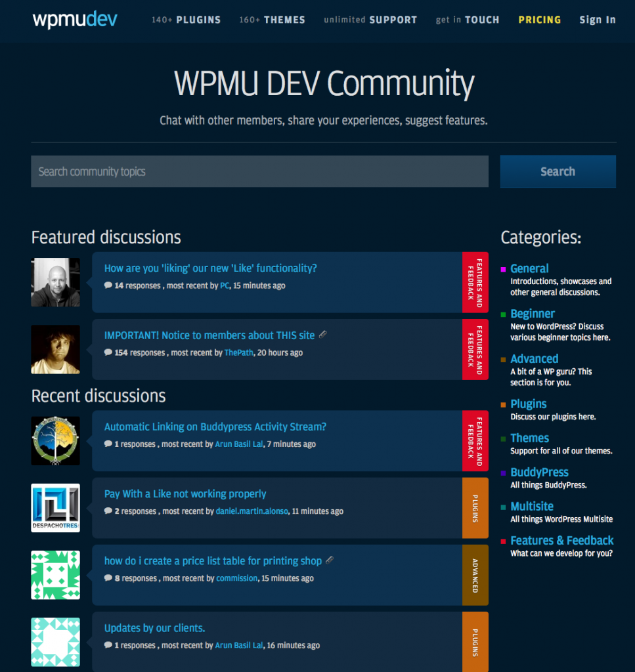Click Features and Feedback tag on IMPORTANT Notice topic
This screenshot has height=672, width=635.
(x=475, y=349)
